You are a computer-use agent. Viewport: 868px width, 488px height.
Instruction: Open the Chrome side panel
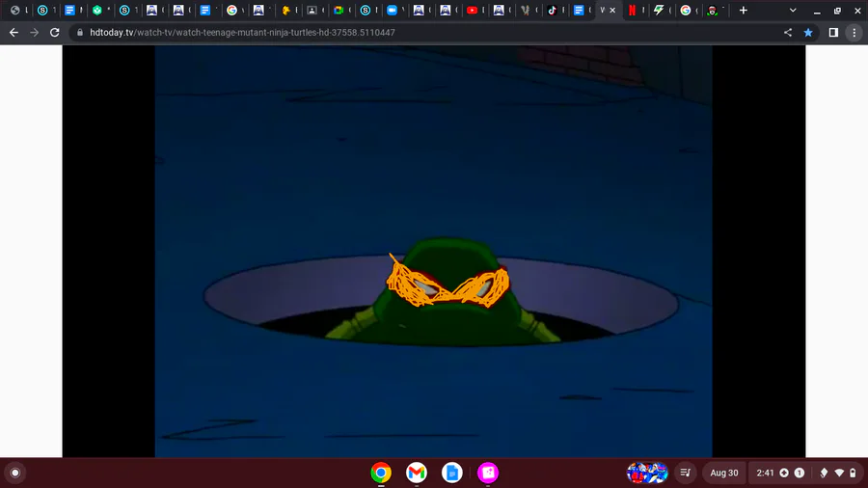[x=833, y=33]
